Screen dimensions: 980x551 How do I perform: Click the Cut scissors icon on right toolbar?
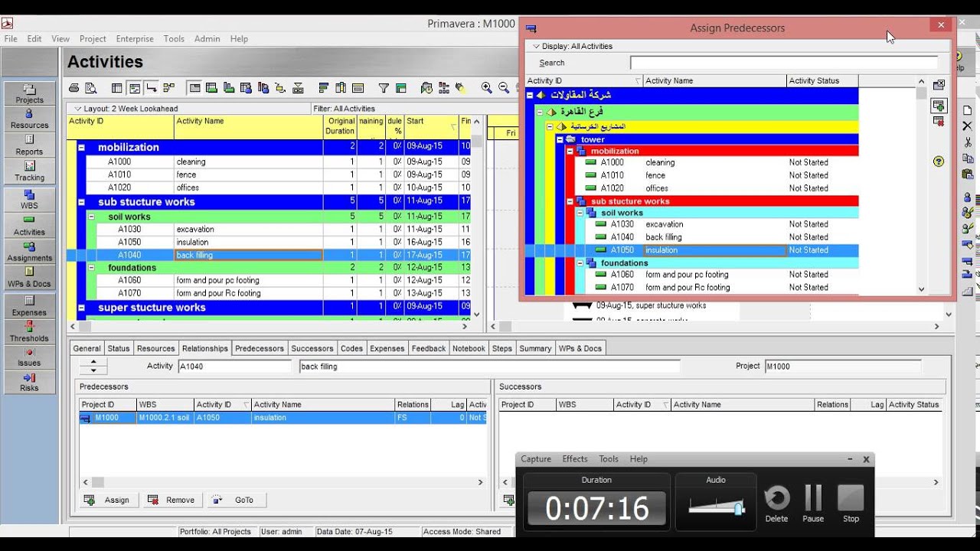(967, 142)
